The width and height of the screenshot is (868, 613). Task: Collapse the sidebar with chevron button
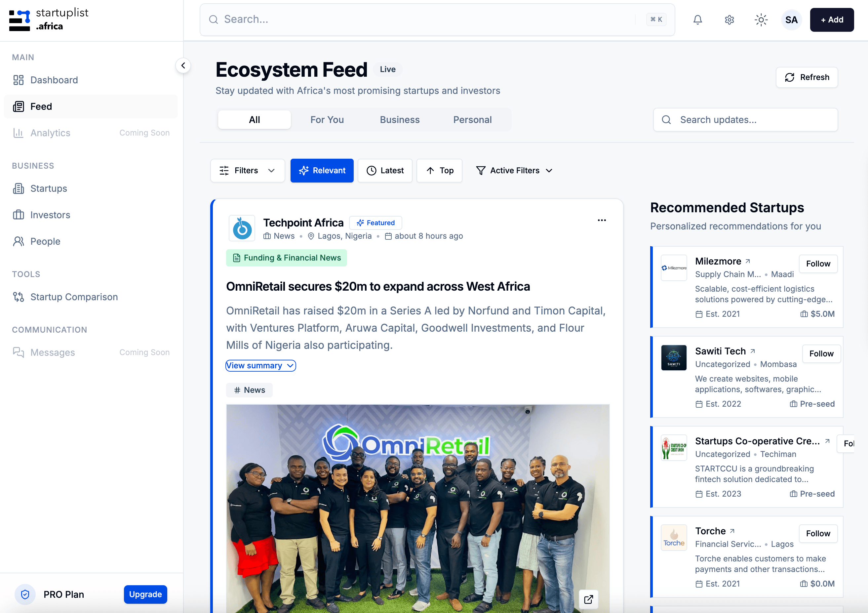point(183,65)
